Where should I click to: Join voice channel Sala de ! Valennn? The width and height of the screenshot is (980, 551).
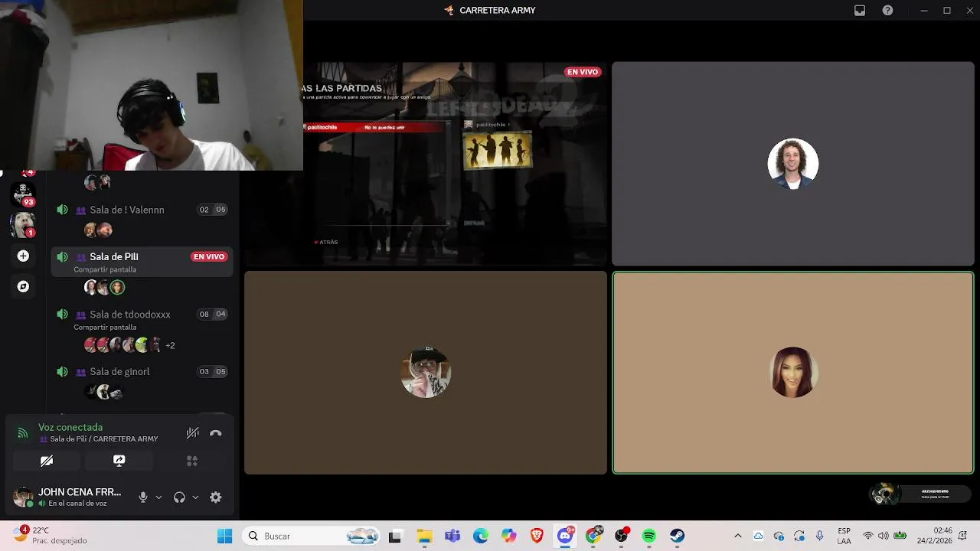pyautogui.click(x=142, y=210)
